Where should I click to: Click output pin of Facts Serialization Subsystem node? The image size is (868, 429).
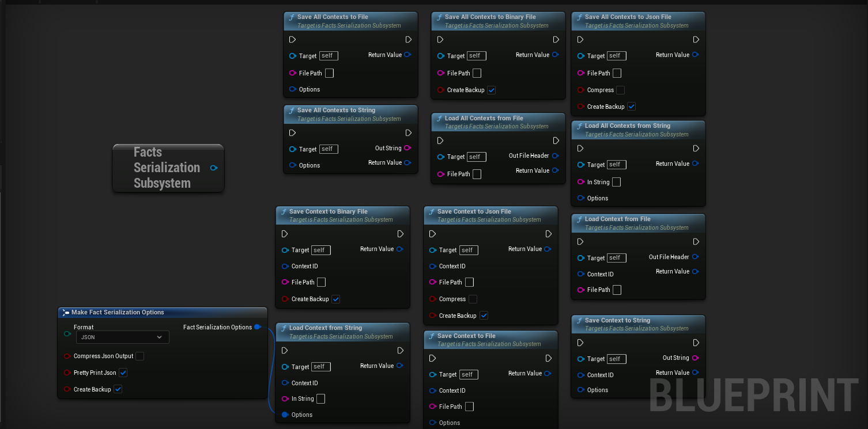[x=214, y=168]
